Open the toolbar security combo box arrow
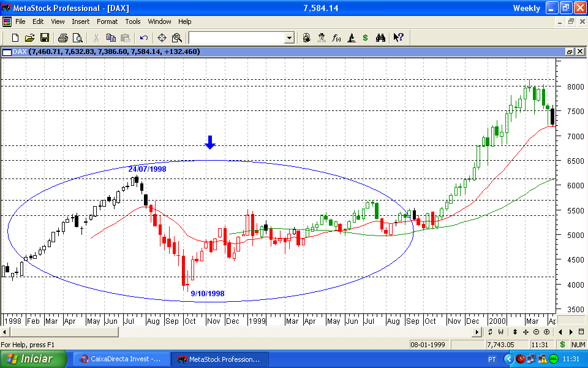The image size is (588, 368). pyautogui.click(x=289, y=37)
